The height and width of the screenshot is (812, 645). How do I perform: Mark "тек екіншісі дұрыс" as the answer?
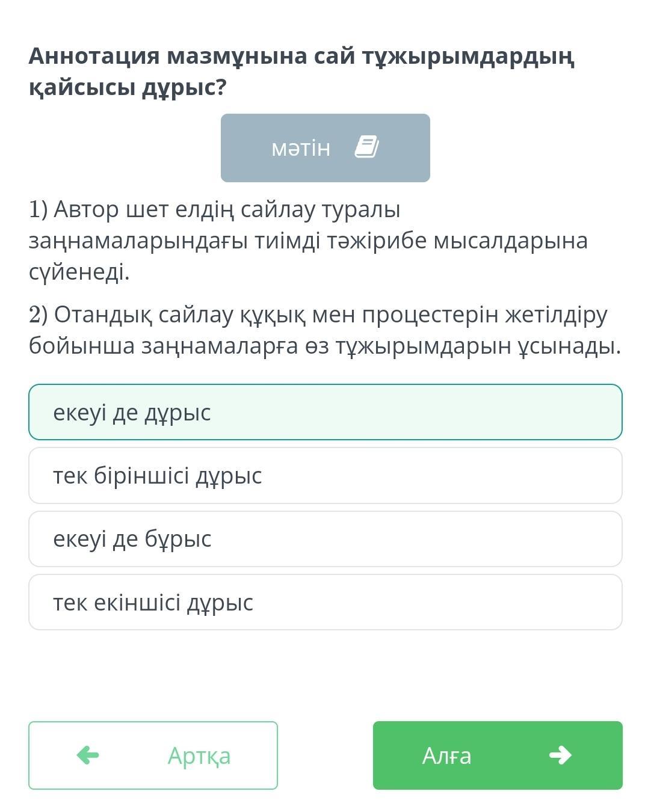point(325,602)
